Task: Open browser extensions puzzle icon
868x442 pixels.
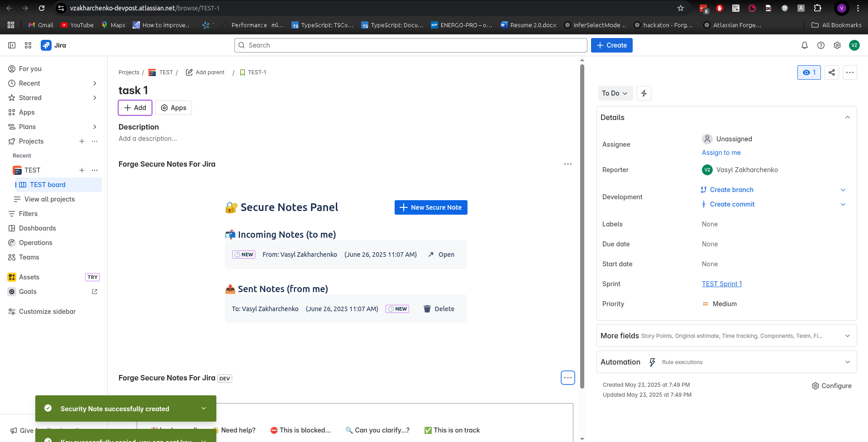Action: (817, 8)
